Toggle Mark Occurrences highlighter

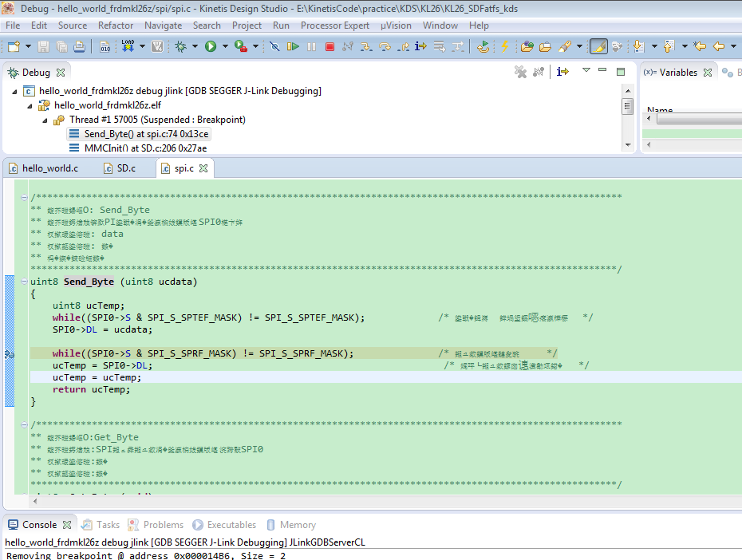click(598, 46)
